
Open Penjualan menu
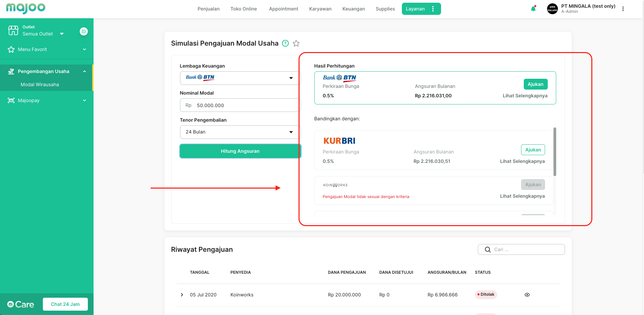tap(208, 9)
